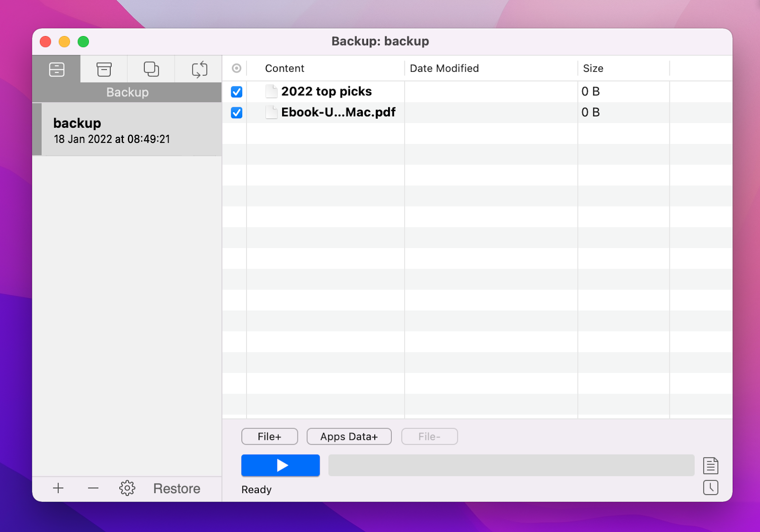The width and height of the screenshot is (760, 532).
Task: Uncheck the 2022 top picks item
Action: [x=236, y=92]
